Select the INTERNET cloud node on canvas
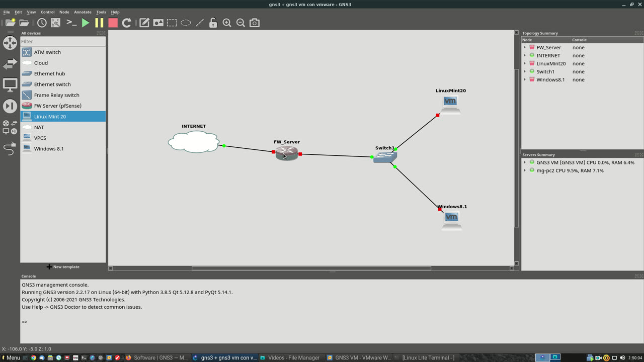This screenshot has width=644, height=362. 194,142
